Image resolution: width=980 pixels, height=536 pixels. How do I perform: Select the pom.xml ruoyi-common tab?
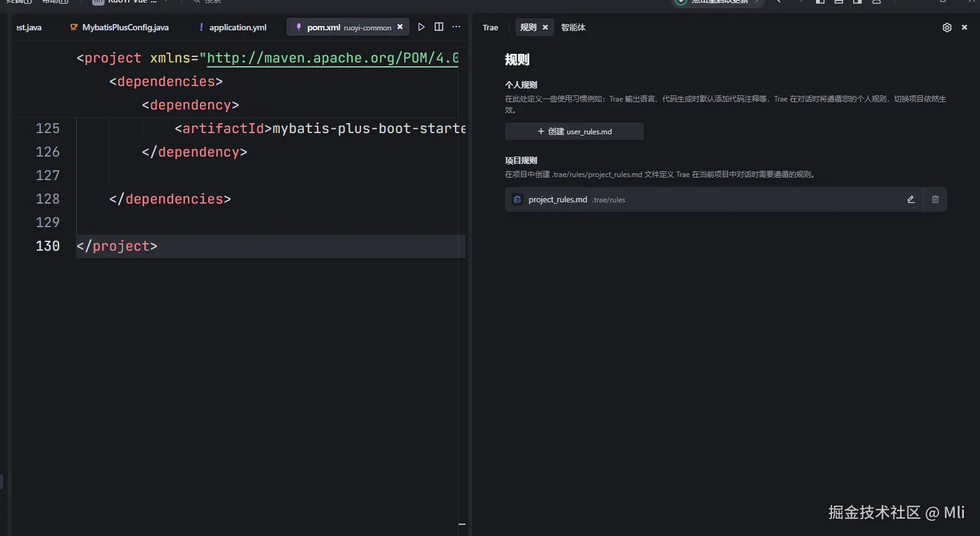(347, 27)
